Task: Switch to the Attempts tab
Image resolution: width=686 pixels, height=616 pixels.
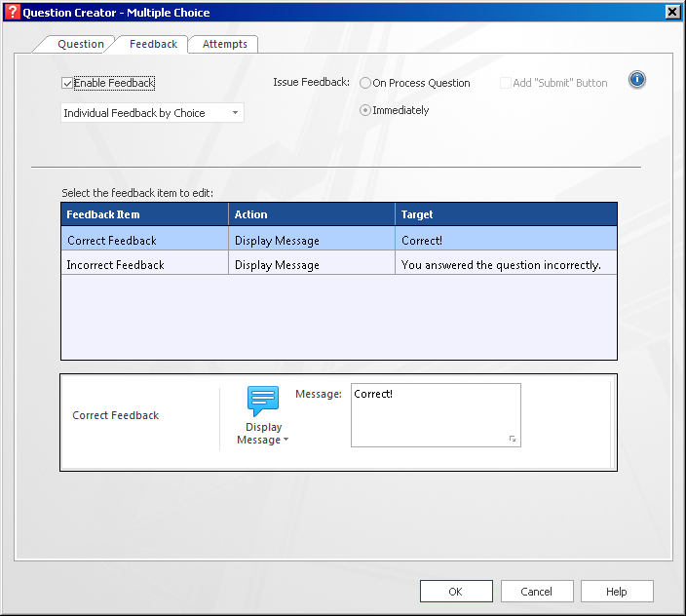Action: coord(224,44)
